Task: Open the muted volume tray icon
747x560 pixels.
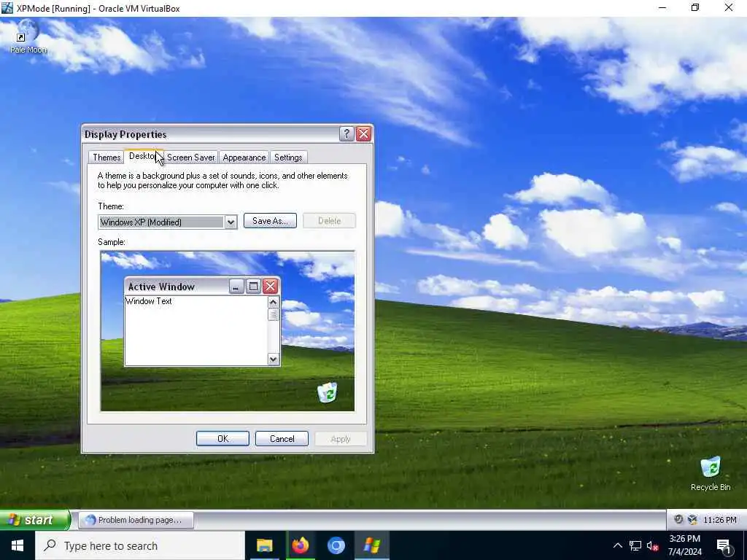Action: pyautogui.click(x=653, y=545)
